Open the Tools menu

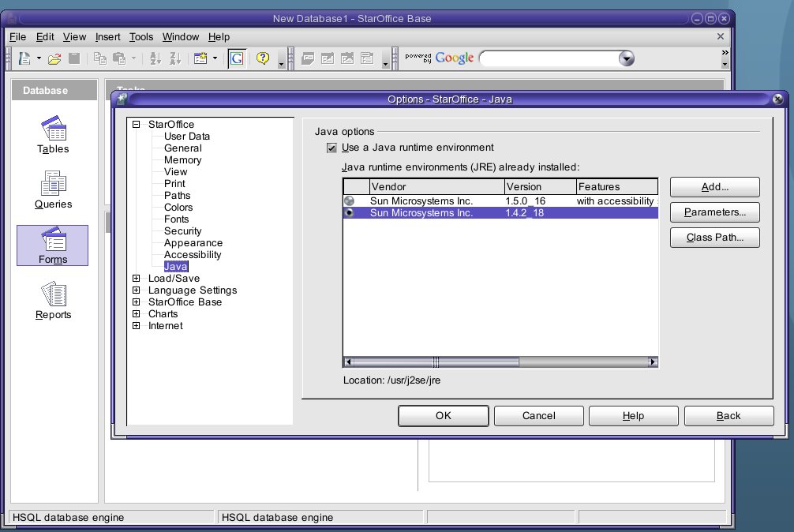(x=141, y=37)
